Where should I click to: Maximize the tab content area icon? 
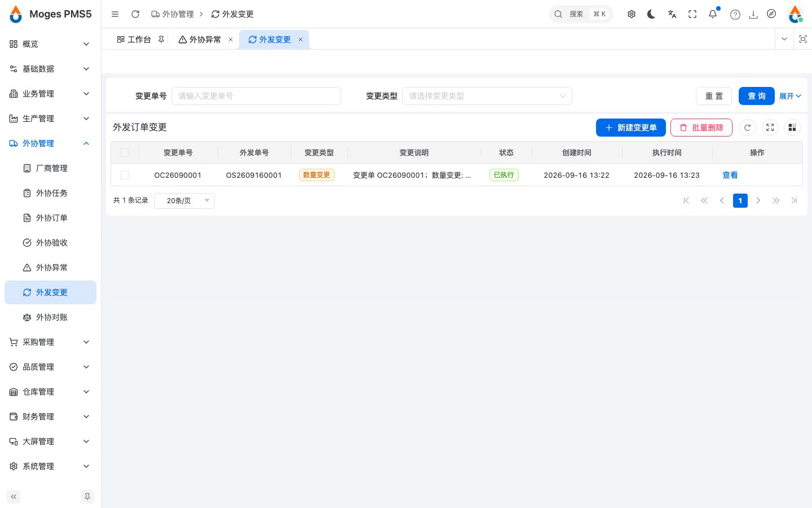(x=803, y=39)
